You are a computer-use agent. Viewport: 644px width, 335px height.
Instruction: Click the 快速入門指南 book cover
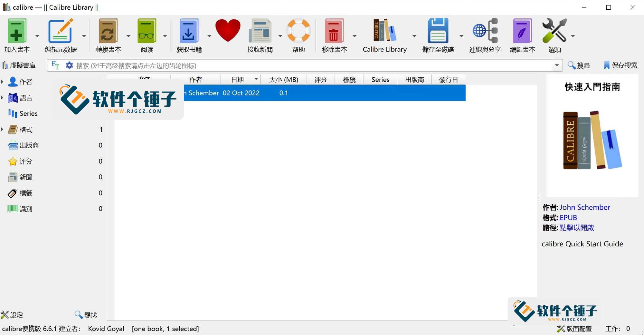coord(592,135)
